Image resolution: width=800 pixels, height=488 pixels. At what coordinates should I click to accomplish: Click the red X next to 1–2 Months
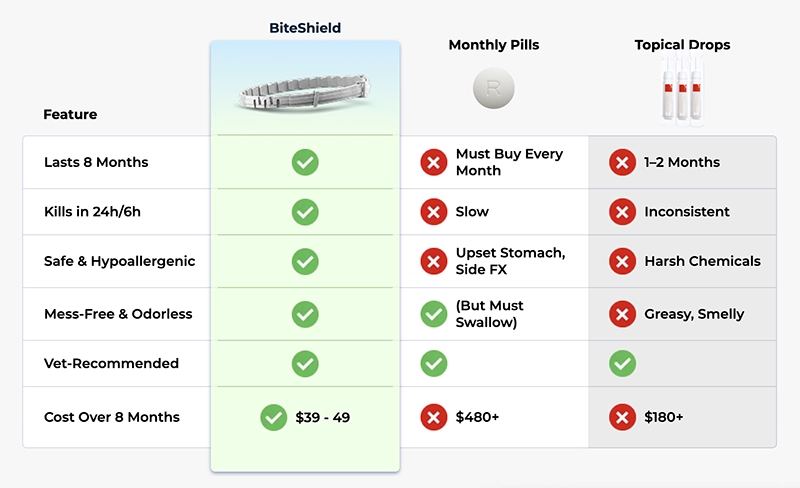coord(622,162)
